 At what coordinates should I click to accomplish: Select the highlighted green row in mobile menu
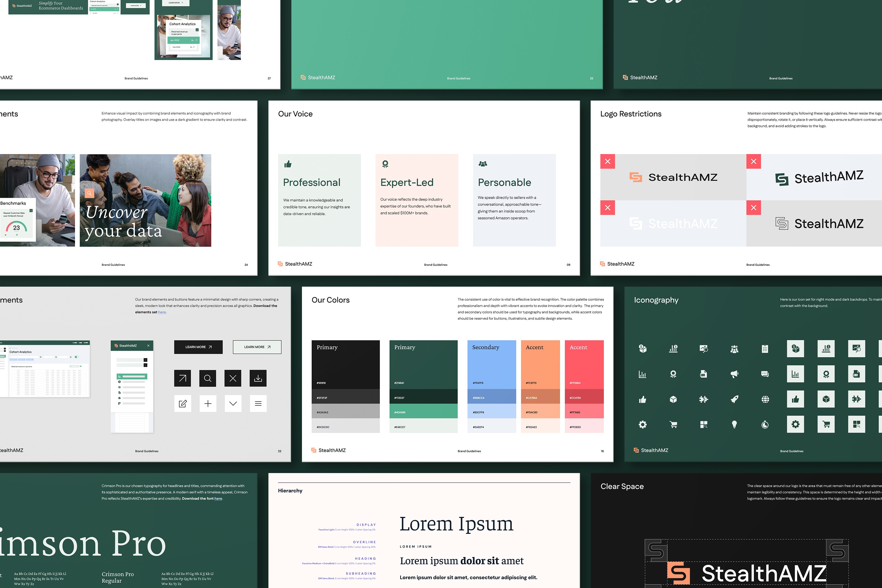click(132, 376)
